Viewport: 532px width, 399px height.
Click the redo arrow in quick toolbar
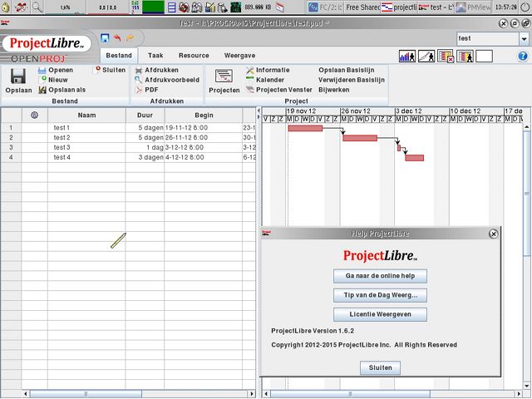coord(130,38)
